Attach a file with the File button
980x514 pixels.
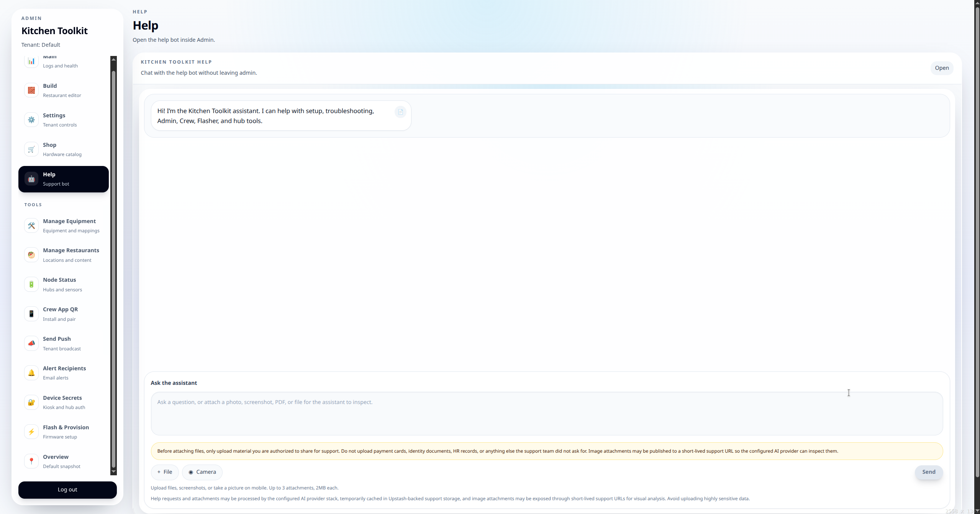click(x=165, y=472)
